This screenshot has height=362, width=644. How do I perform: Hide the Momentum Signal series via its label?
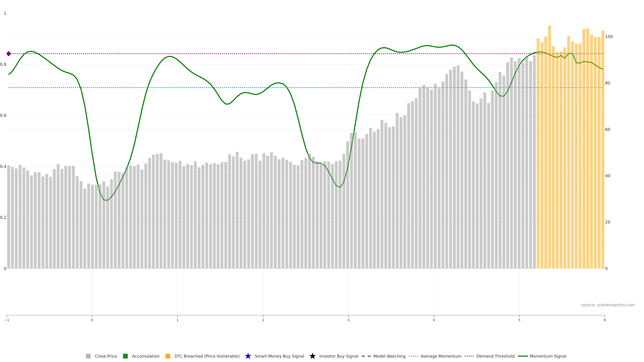pos(548,356)
